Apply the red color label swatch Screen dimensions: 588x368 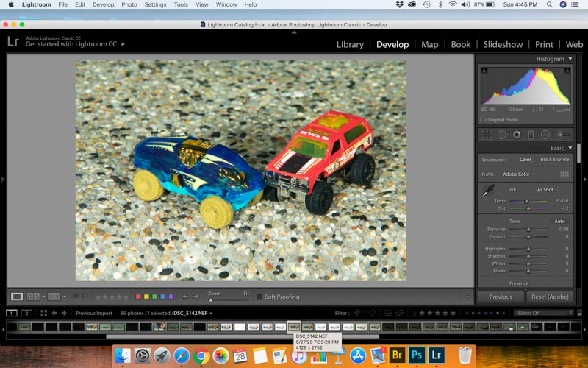point(138,297)
